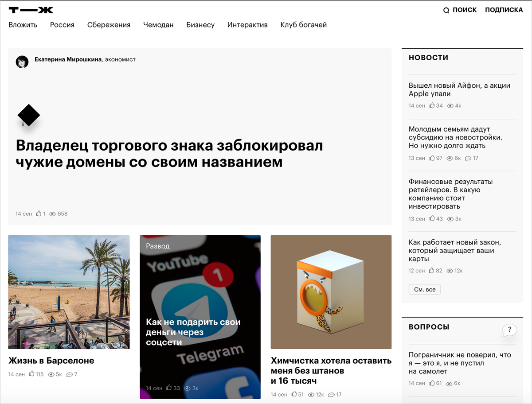Open the Вышел новый Айфон news headline
The height and width of the screenshot is (404, 532).
click(459, 89)
